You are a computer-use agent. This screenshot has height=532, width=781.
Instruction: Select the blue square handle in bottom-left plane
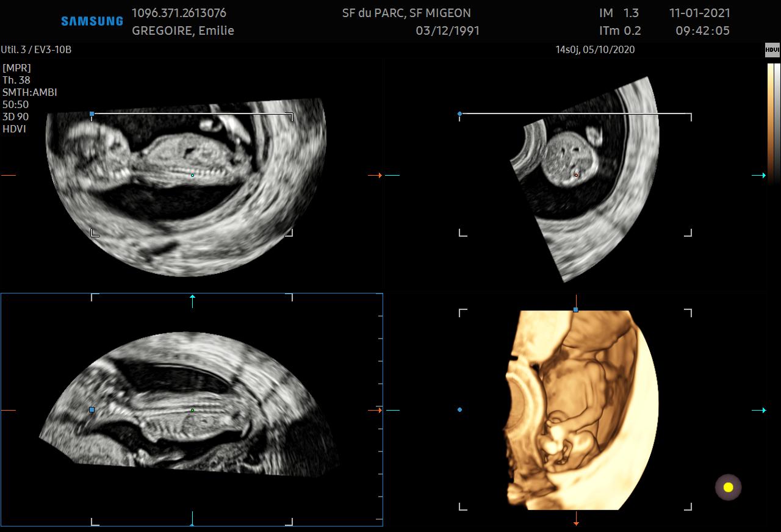pos(92,410)
